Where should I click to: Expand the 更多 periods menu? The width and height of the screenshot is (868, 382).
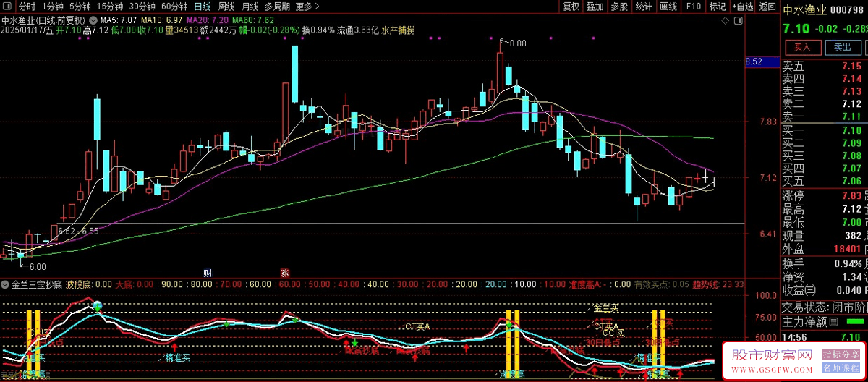(x=308, y=7)
